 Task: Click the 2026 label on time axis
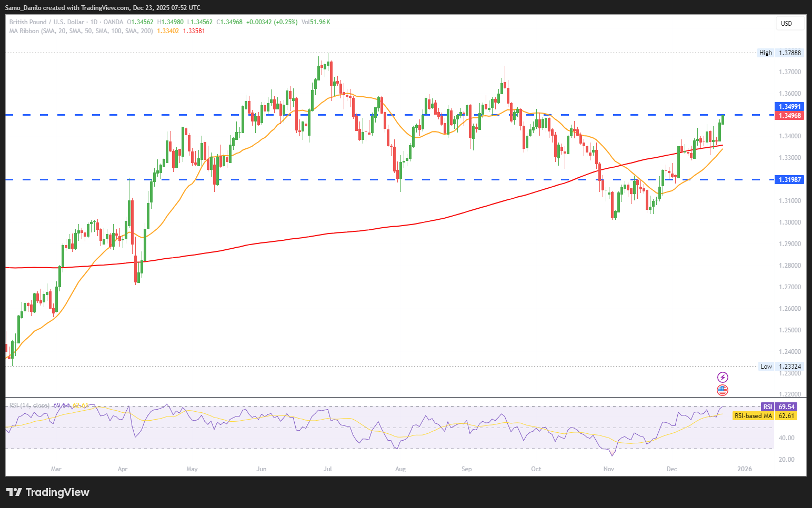point(745,469)
